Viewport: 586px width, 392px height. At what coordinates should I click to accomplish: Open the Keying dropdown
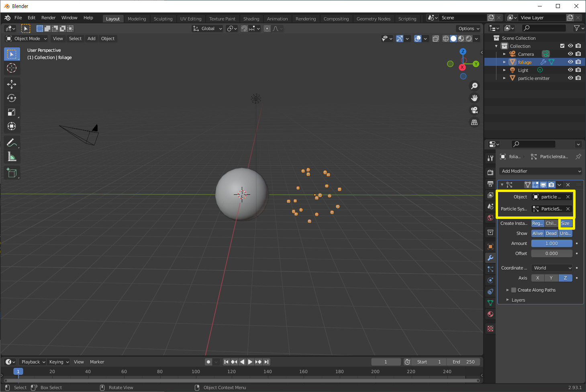(x=59, y=362)
